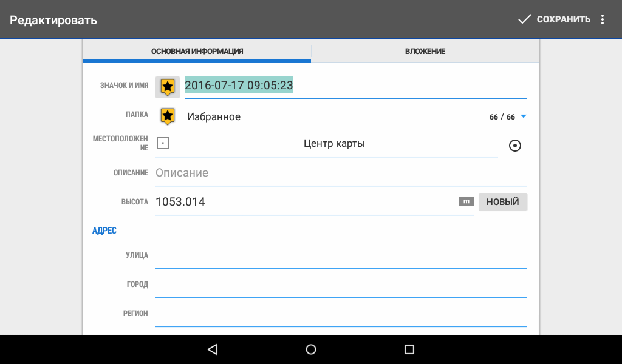Screen dimensions: 622x364
Task: Expand the folder dropdown arrow beside 66 / 66
Action: coord(523,117)
